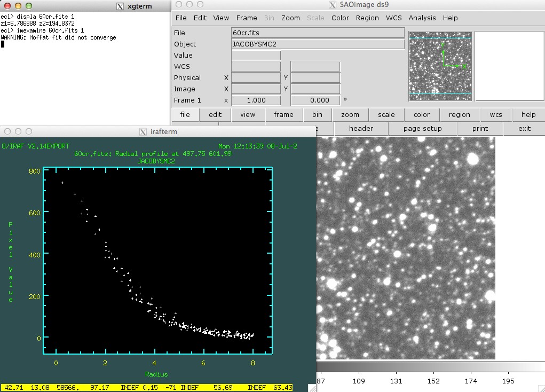Click the File name field showing 60cr.fits
The image size is (545, 392).
point(318,33)
